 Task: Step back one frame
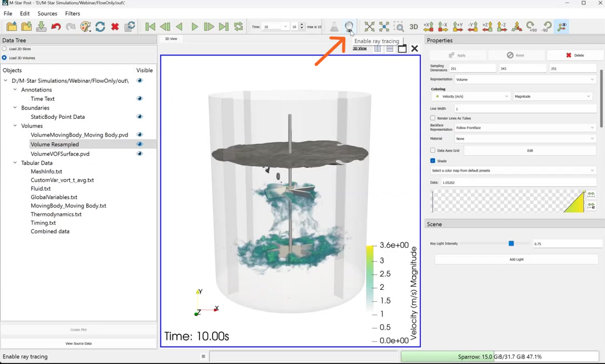pyautogui.click(x=165, y=27)
